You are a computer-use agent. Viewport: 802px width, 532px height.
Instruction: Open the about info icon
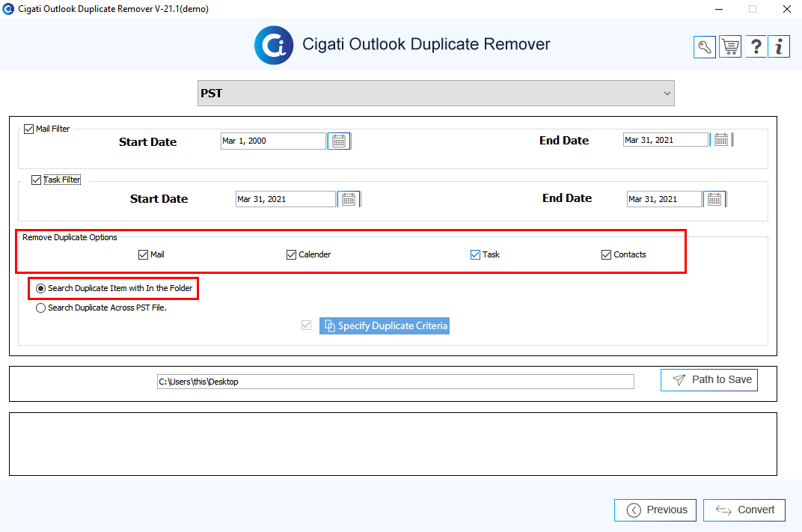(x=779, y=47)
